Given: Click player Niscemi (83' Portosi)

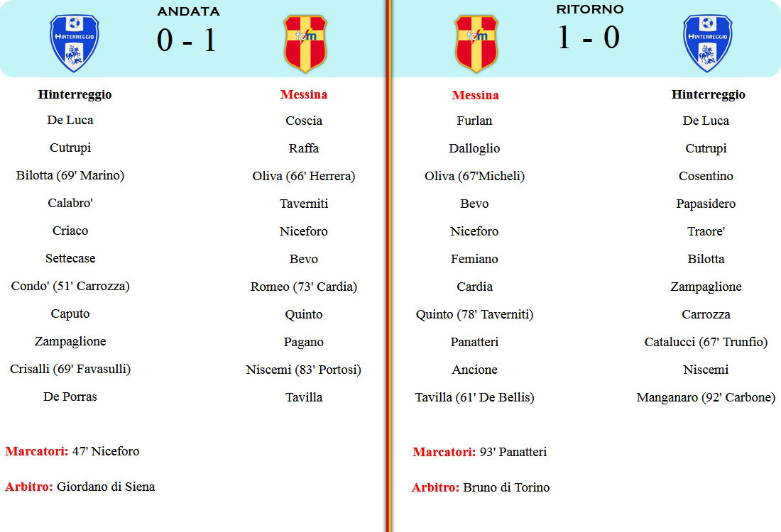Looking at the screenshot, I should coord(303,370).
